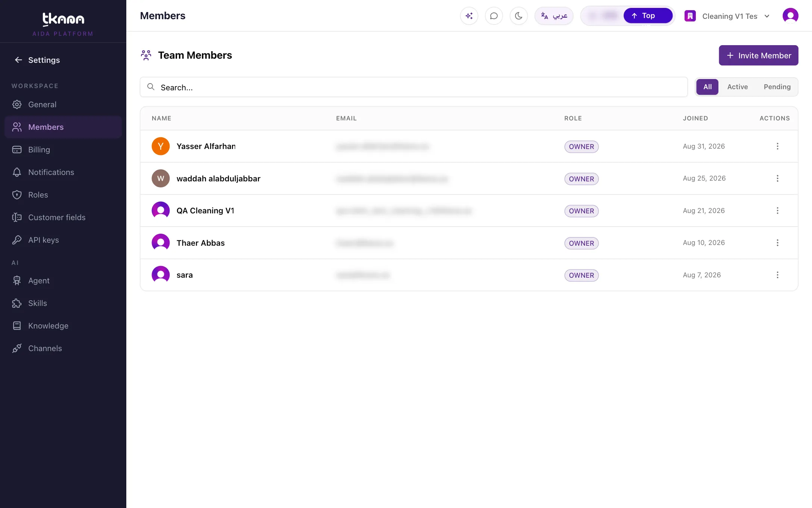Click the name 'Thaer Abbas'
Image resolution: width=812 pixels, height=508 pixels.
tap(200, 243)
